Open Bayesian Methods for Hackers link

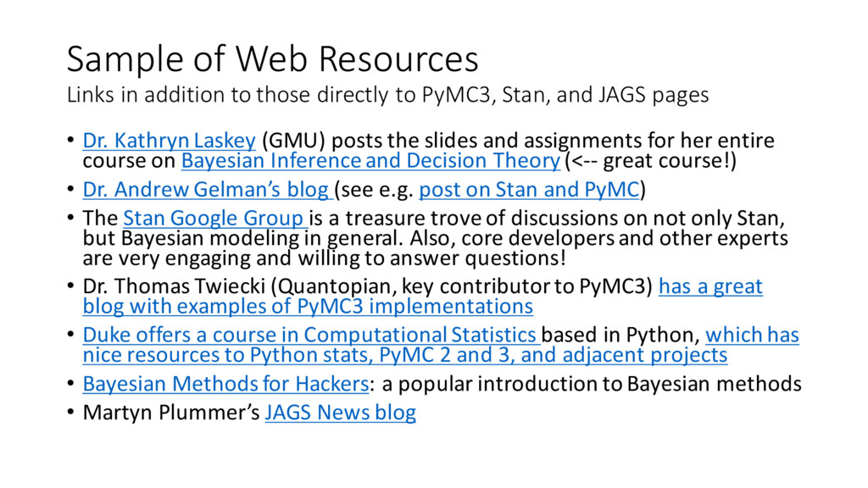coord(225,384)
